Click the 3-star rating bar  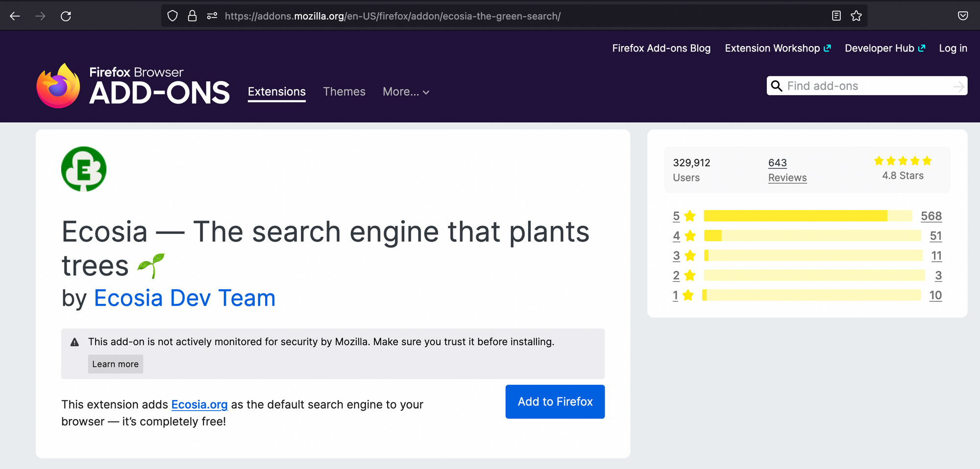click(813, 255)
